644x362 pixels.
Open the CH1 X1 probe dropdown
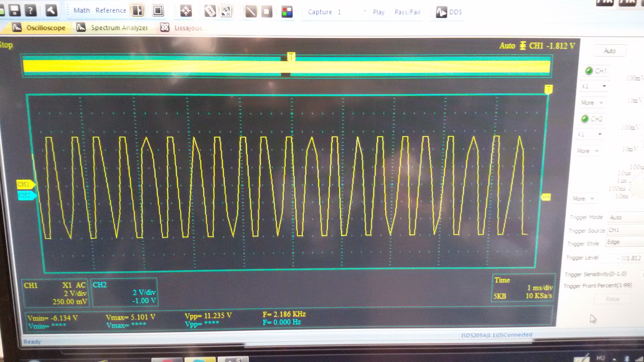[594, 86]
